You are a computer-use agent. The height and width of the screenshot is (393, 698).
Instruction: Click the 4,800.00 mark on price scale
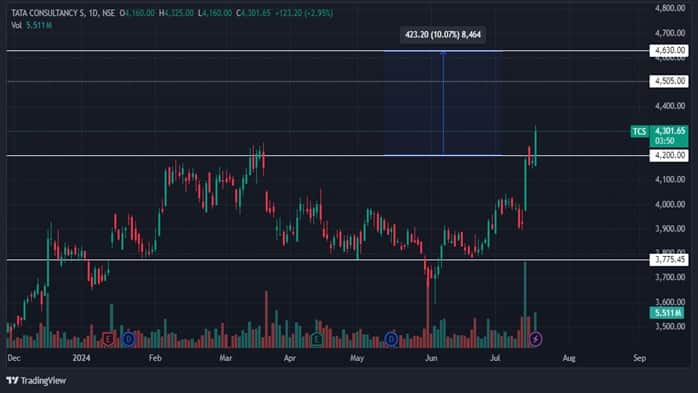pyautogui.click(x=670, y=8)
